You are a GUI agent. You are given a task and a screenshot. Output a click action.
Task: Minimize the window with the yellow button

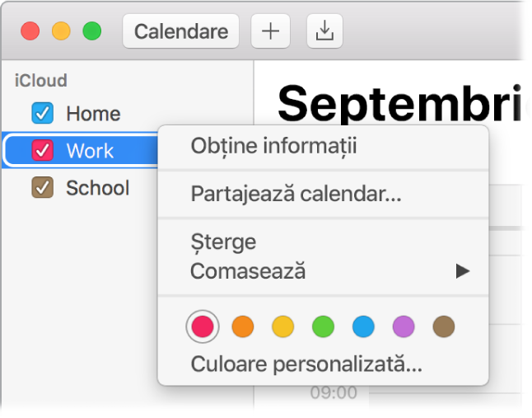point(61,31)
